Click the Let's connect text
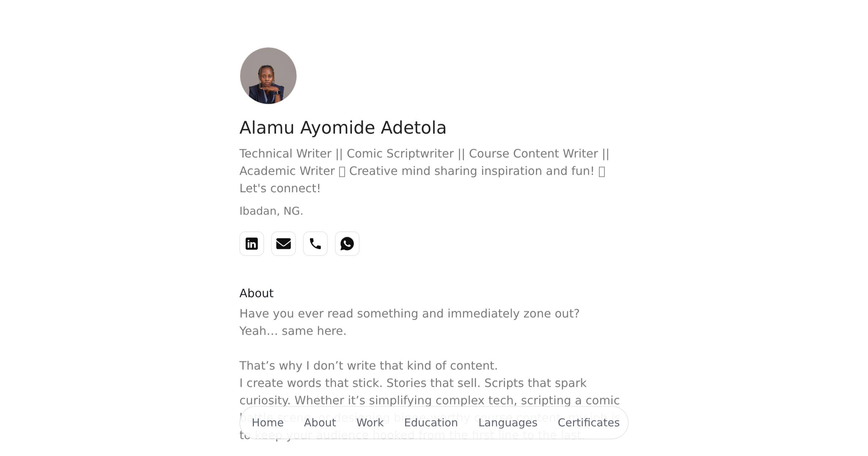The image size is (868, 456). (x=280, y=188)
